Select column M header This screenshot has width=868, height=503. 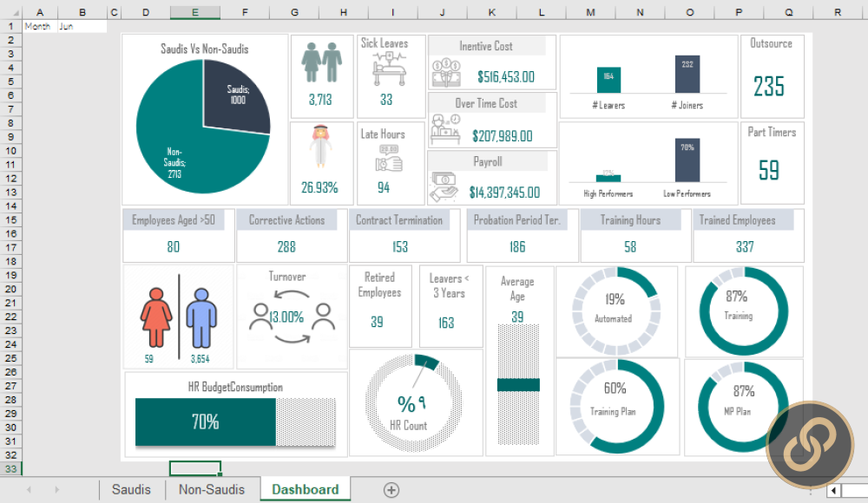point(590,12)
